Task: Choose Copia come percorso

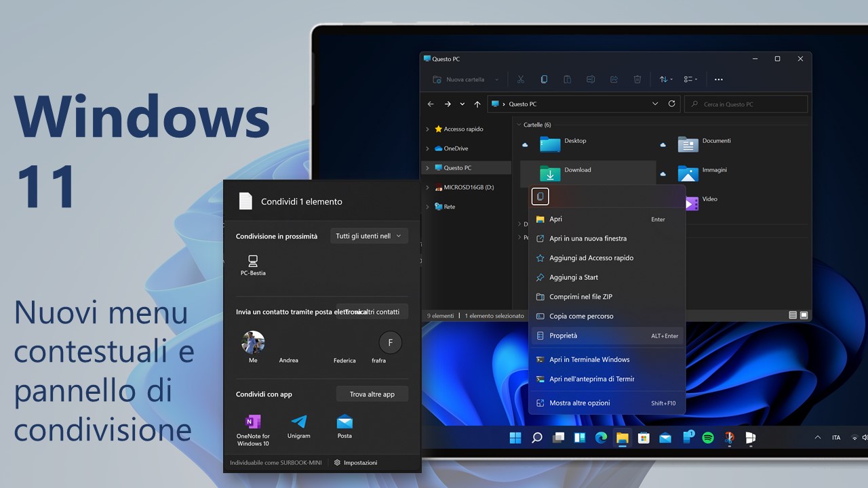Action: coord(607,316)
